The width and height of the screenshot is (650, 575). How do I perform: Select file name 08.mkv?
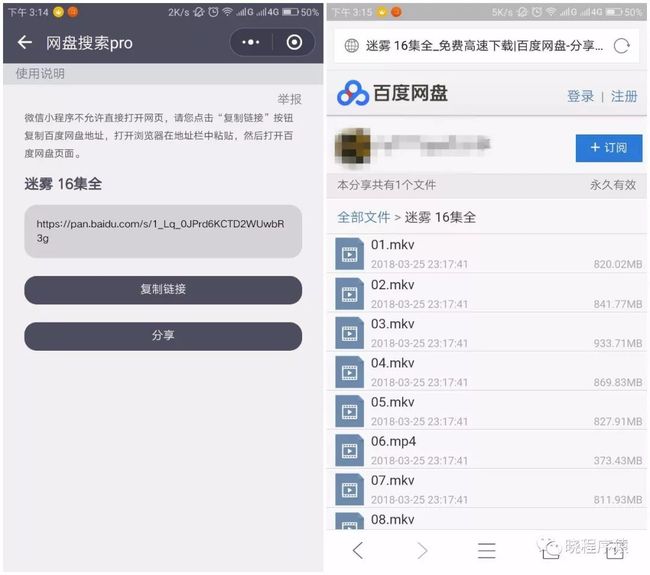coord(393,519)
